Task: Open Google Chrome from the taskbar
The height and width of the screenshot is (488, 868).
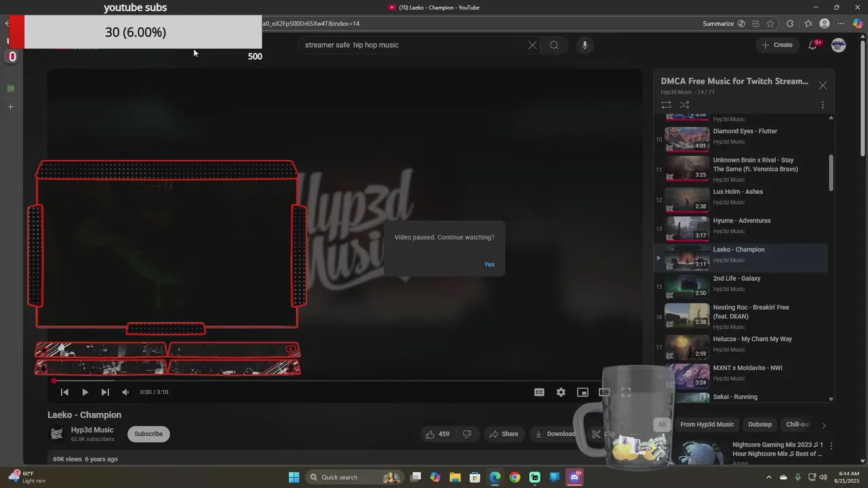Action: (x=515, y=477)
